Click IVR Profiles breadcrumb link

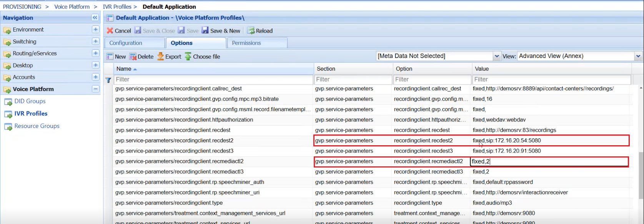(x=117, y=7)
